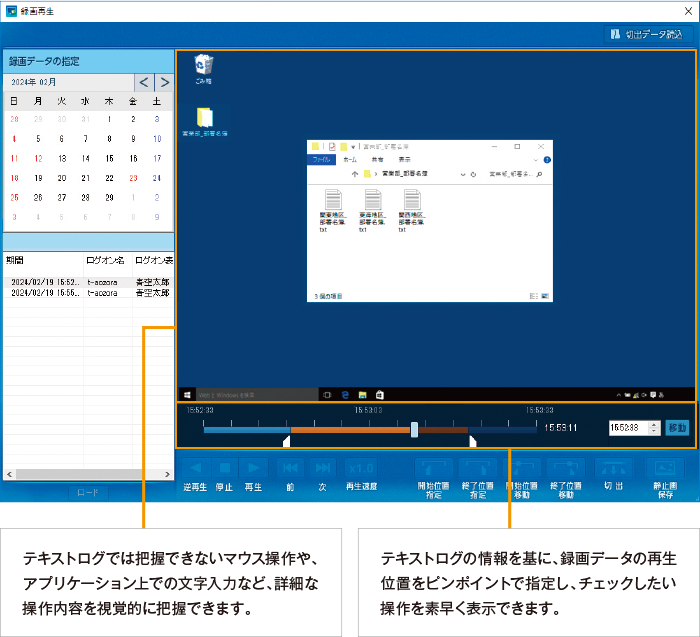Image resolution: width=700 pixels, height=637 pixels.
Task: Open the ファイル tab in recorded Explorer
Action: point(321,159)
